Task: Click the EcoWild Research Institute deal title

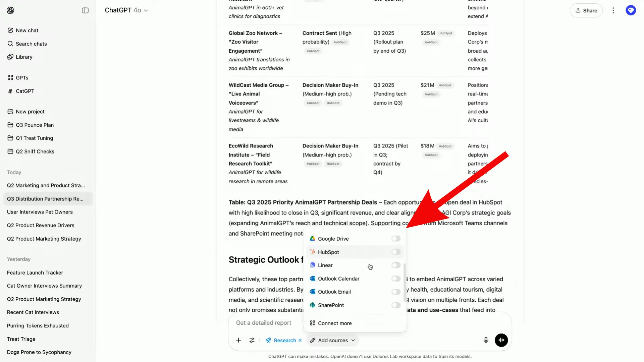Action: [x=251, y=155]
